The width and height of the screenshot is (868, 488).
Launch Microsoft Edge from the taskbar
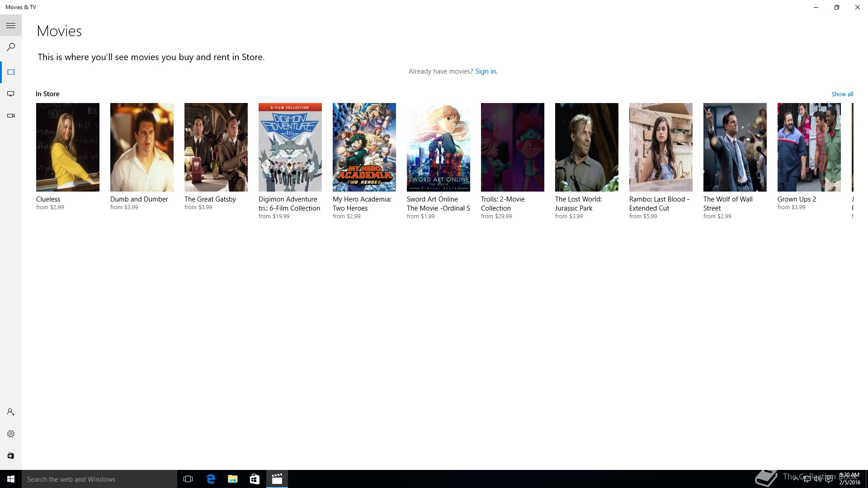tap(211, 479)
